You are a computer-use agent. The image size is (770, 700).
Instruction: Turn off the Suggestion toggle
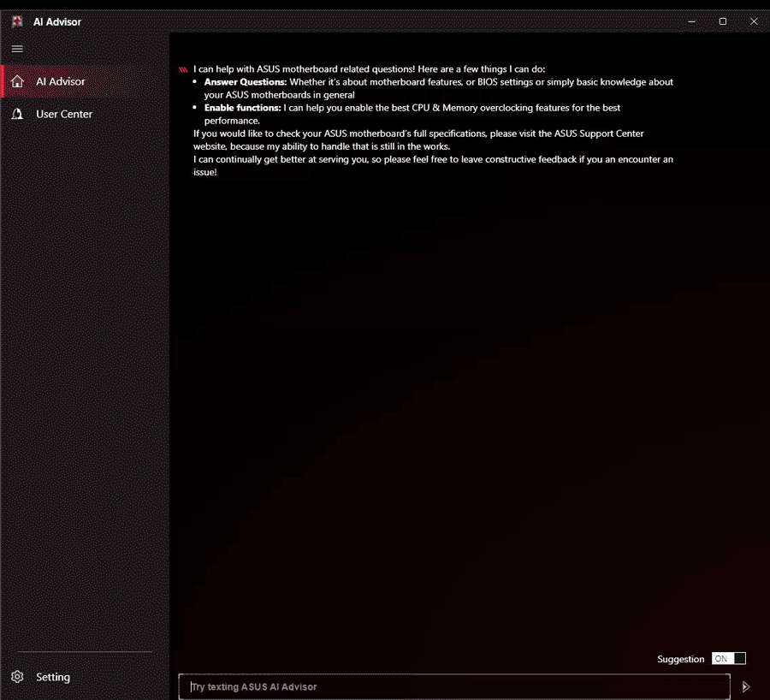point(728,659)
